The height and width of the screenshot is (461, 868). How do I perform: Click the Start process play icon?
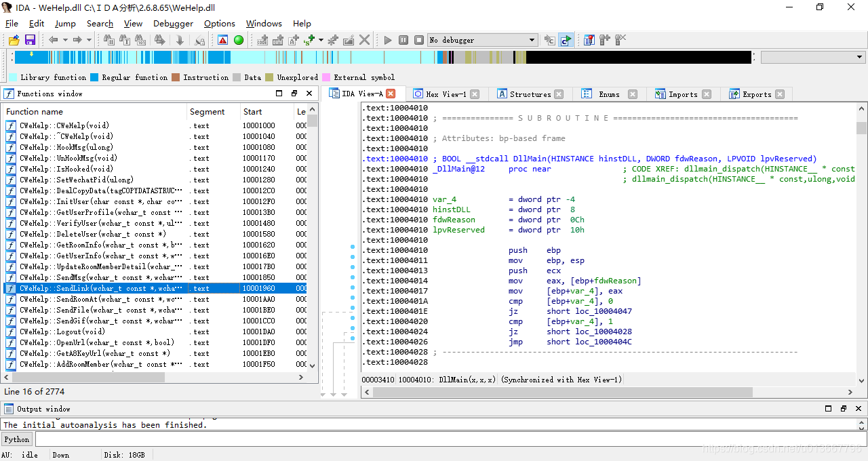tap(388, 40)
